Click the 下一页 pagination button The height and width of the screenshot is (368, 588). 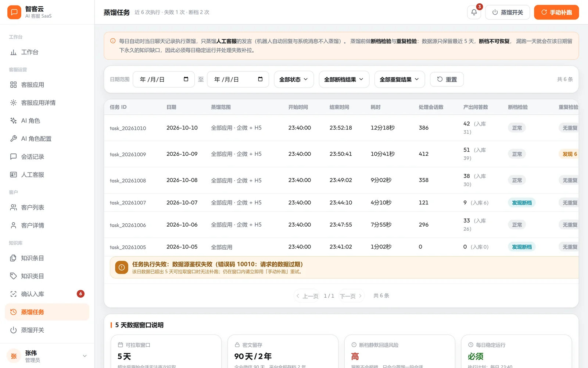point(351,296)
